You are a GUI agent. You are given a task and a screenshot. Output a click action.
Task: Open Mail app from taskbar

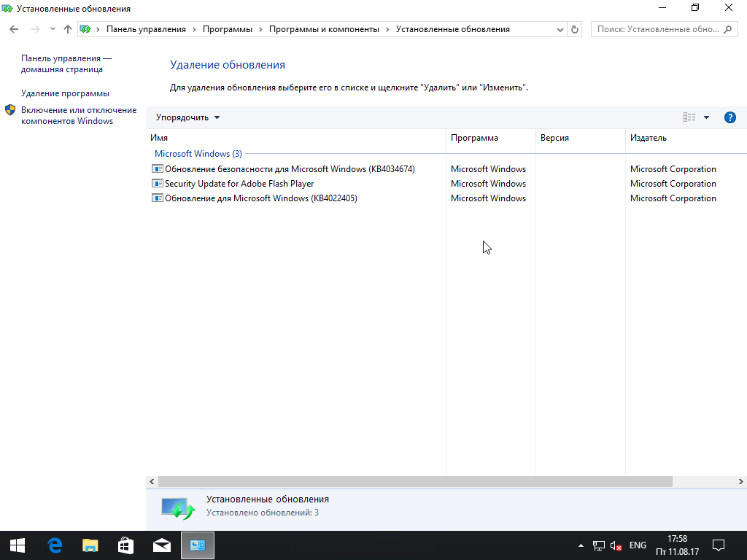pyautogui.click(x=162, y=545)
